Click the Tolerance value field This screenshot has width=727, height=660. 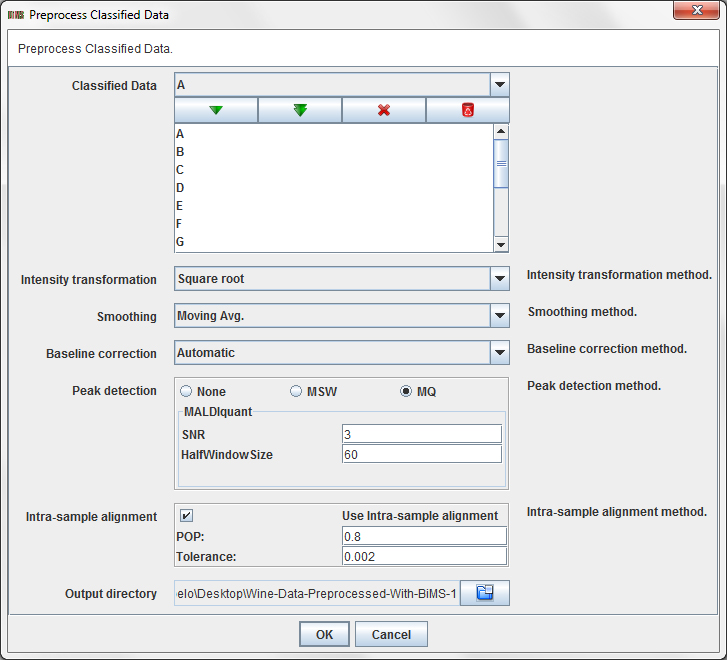pos(424,556)
